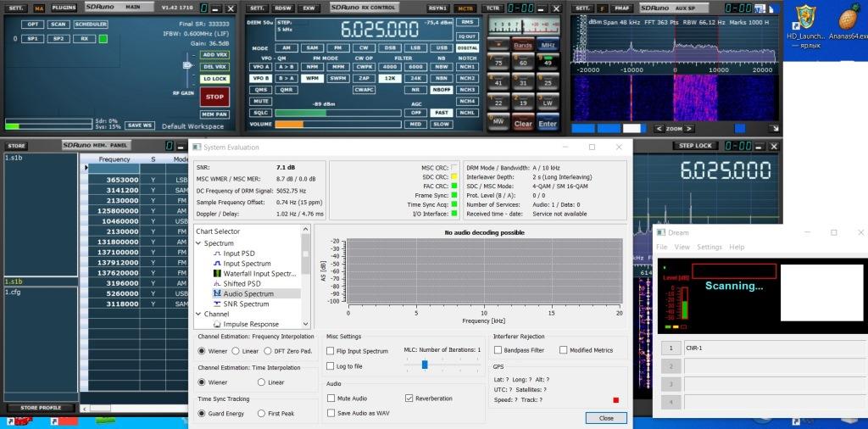This screenshot has width=868, height=429.
Task: Enable Modified Metrics checkbox
Action: [x=564, y=350]
